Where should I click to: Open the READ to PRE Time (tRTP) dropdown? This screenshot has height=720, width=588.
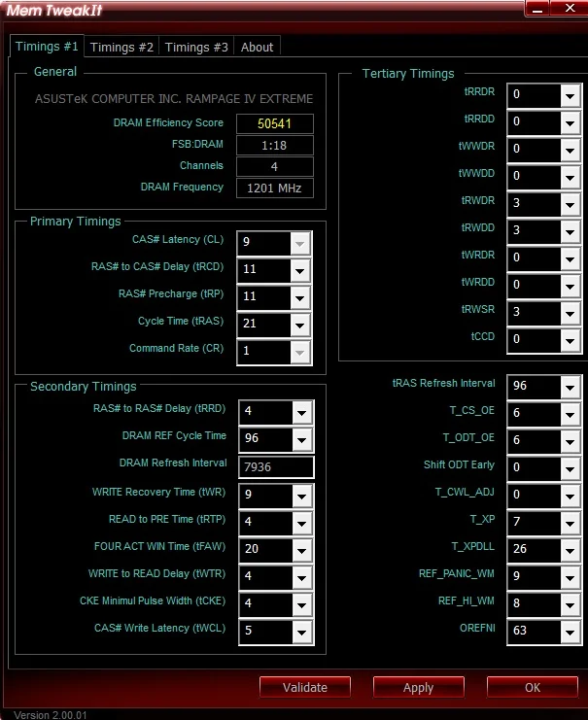[301, 523]
